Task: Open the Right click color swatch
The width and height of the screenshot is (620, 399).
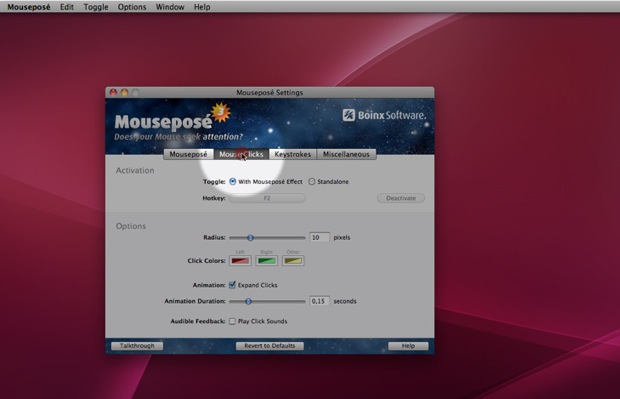Action: tap(267, 261)
